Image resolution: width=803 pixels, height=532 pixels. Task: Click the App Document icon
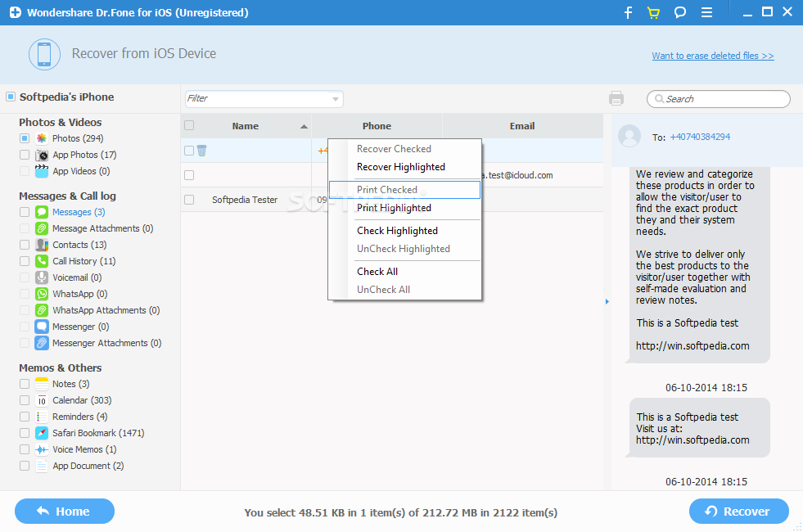click(42, 466)
